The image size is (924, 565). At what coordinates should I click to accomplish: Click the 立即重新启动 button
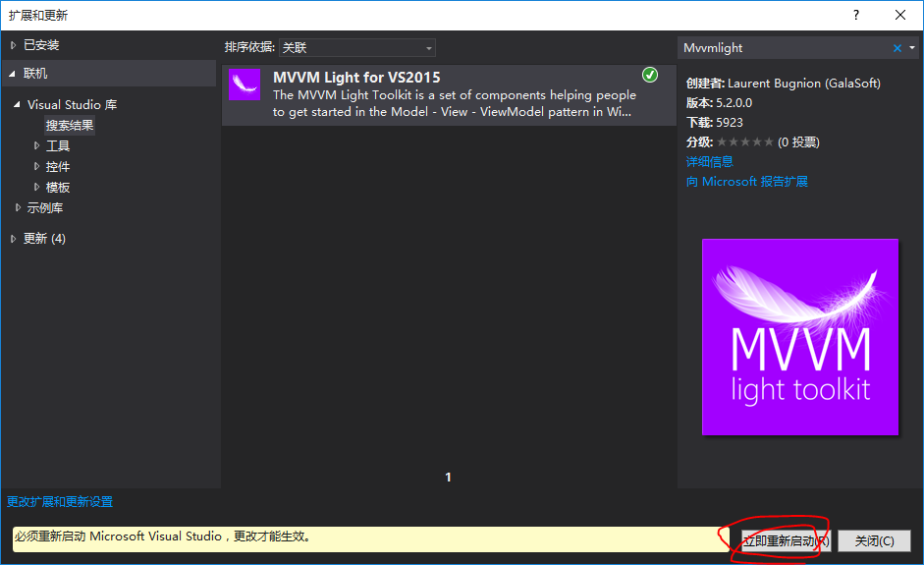click(786, 540)
